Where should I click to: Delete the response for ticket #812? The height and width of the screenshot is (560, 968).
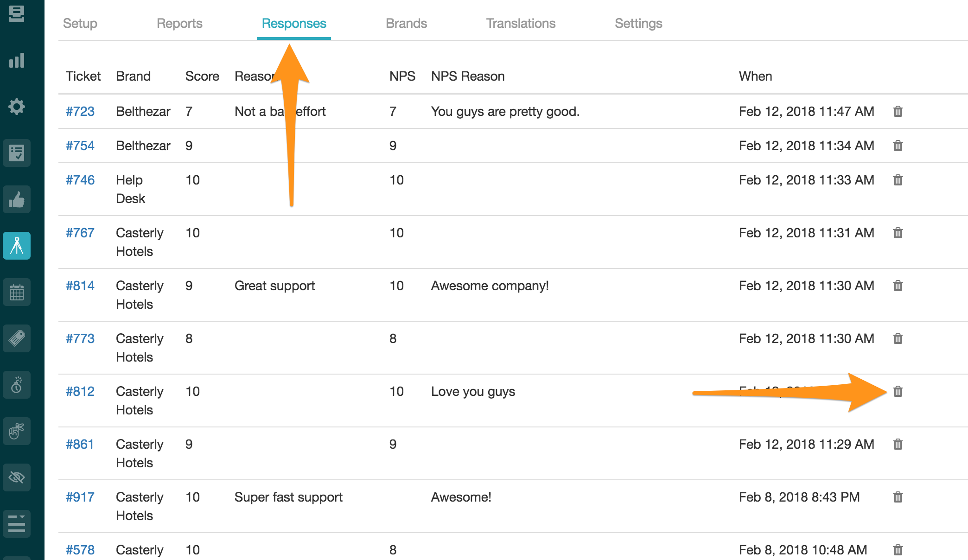click(x=898, y=391)
